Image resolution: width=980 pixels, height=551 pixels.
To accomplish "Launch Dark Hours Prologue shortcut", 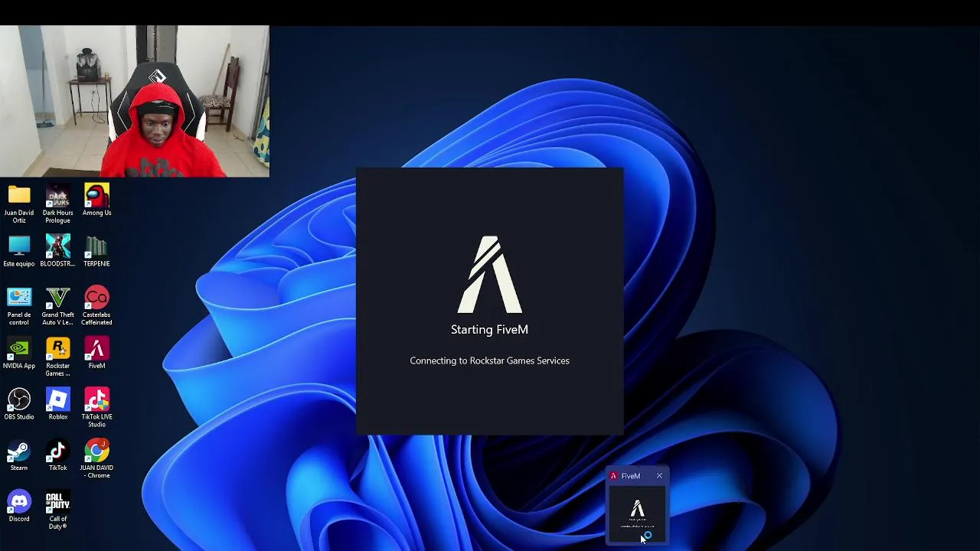I will tap(57, 203).
